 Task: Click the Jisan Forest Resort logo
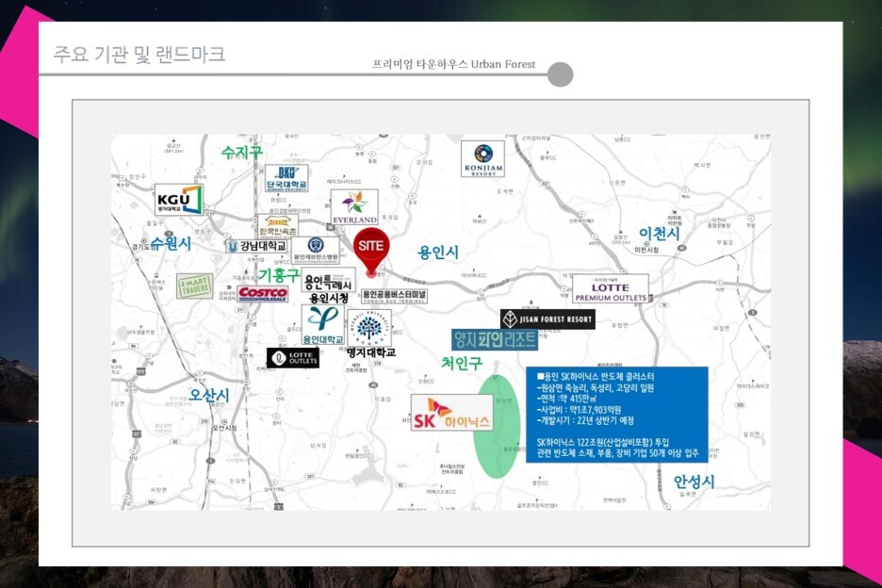(547, 319)
